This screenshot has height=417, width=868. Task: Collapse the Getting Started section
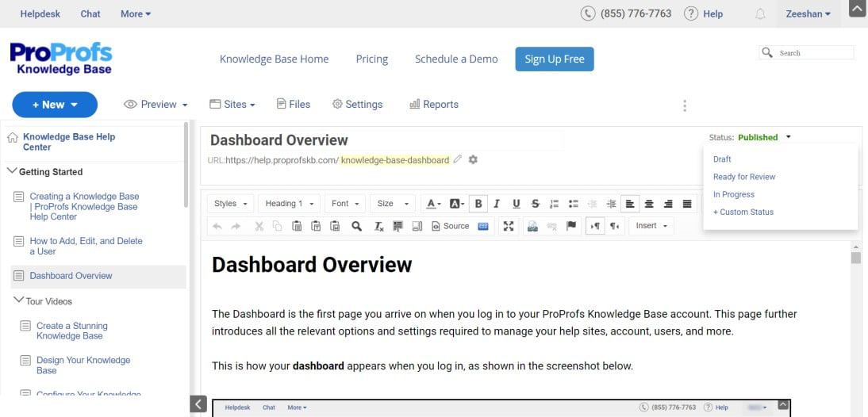coord(12,171)
